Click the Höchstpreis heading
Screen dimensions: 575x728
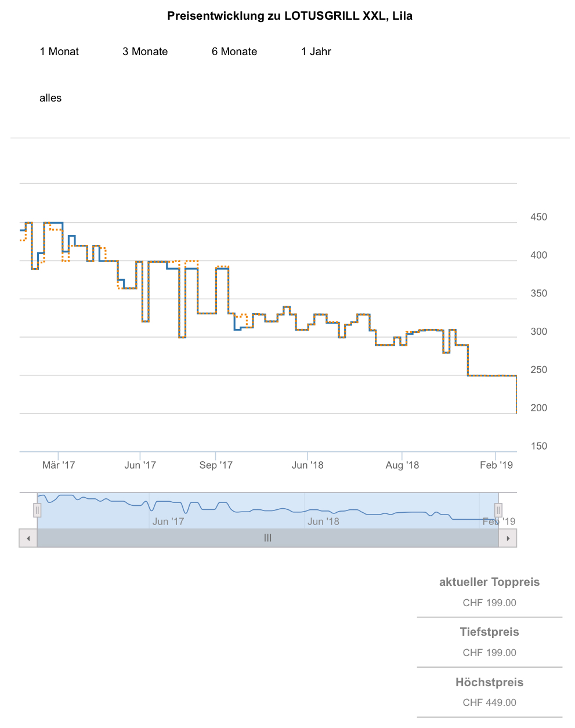coord(489,682)
